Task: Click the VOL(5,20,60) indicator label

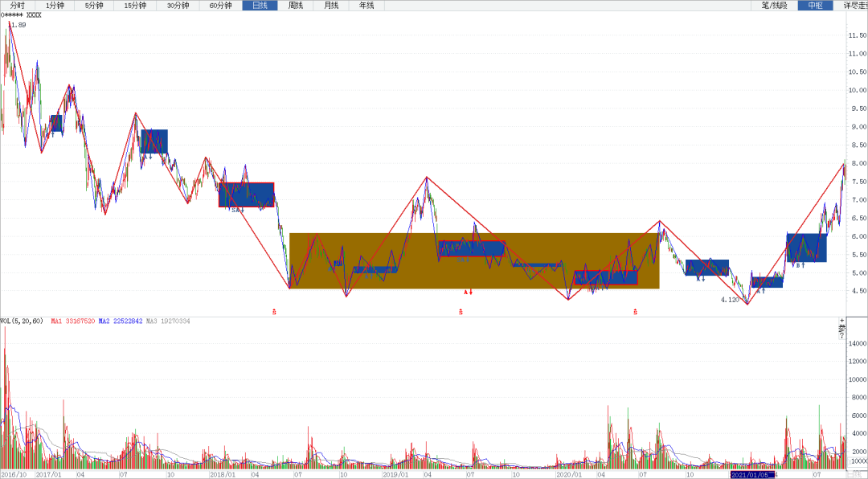Action: point(22,321)
